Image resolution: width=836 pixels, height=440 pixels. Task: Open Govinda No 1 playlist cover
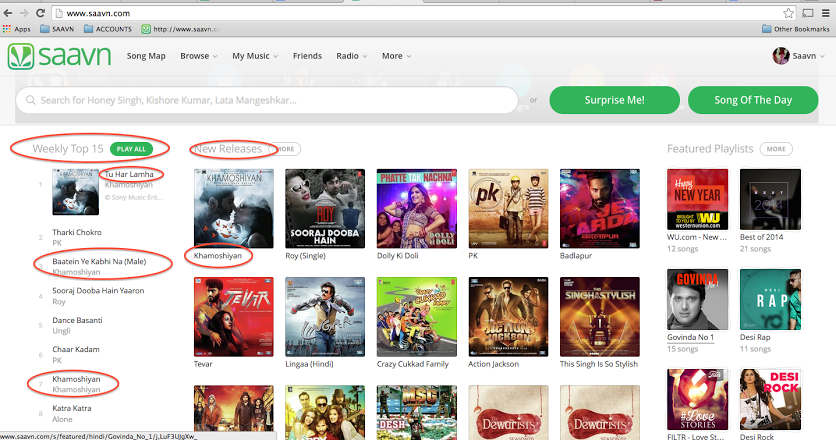click(697, 299)
